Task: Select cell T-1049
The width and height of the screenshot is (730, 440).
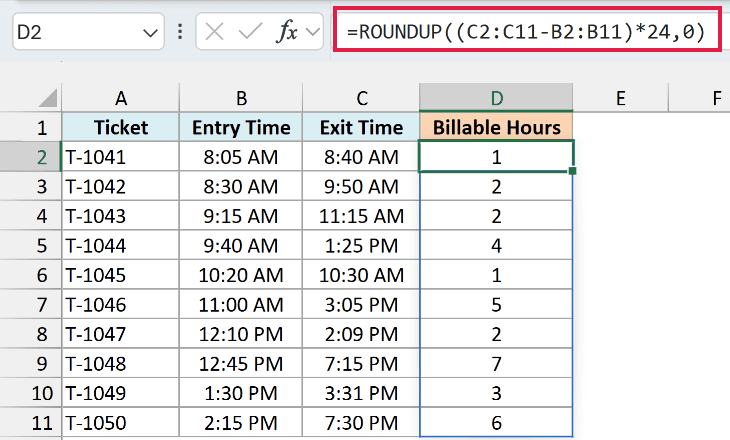Action: (x=121, y=393)
